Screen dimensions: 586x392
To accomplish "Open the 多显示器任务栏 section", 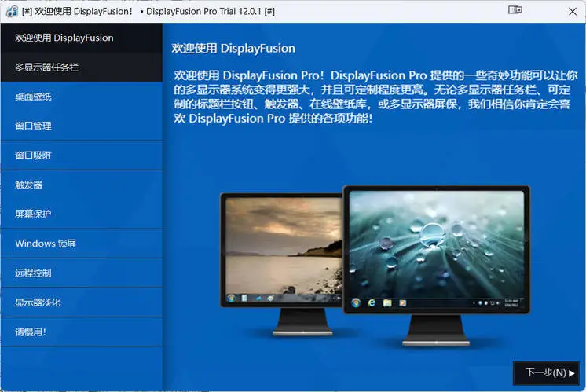I will pos(81,68).
